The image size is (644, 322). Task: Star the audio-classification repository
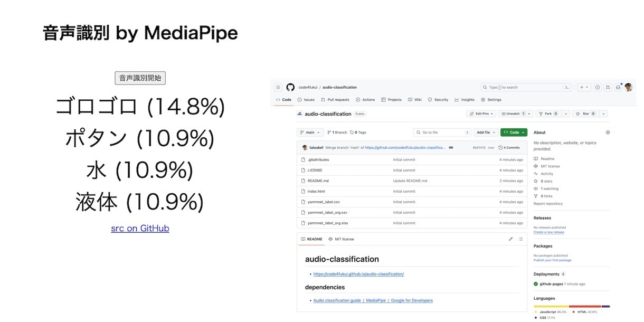coord(585,113)
